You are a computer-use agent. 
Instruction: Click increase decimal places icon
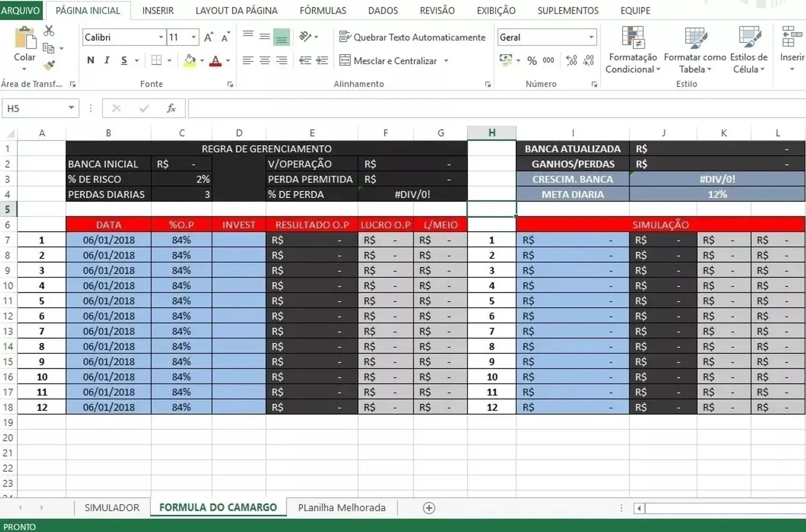571,60
